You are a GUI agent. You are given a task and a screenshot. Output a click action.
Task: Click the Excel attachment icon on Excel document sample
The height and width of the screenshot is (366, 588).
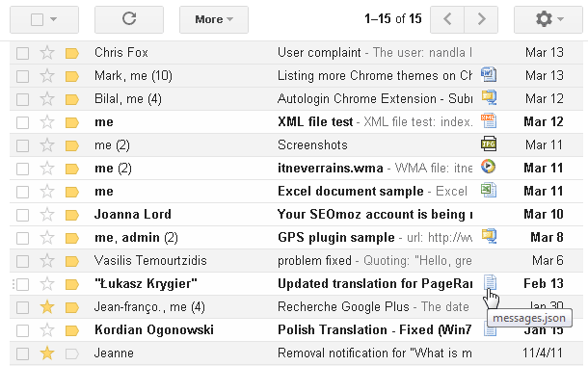489,190
